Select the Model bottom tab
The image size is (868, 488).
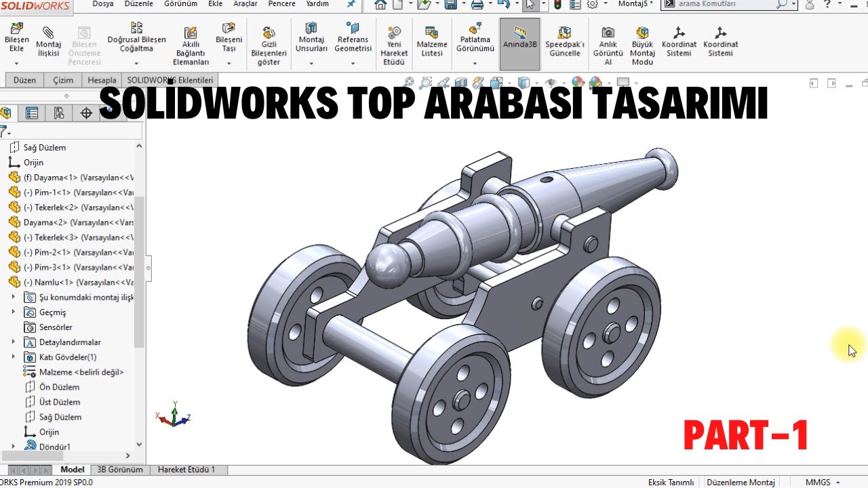tap(73, 469)
